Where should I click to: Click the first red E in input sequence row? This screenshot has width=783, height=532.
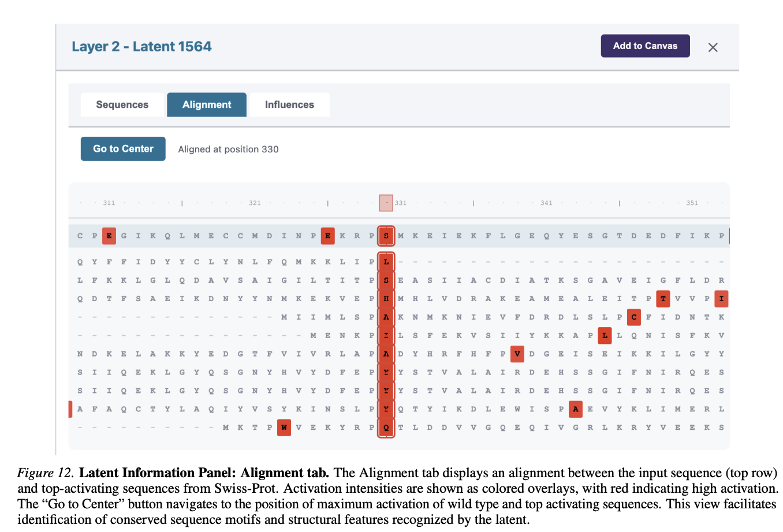pos(109,236)
